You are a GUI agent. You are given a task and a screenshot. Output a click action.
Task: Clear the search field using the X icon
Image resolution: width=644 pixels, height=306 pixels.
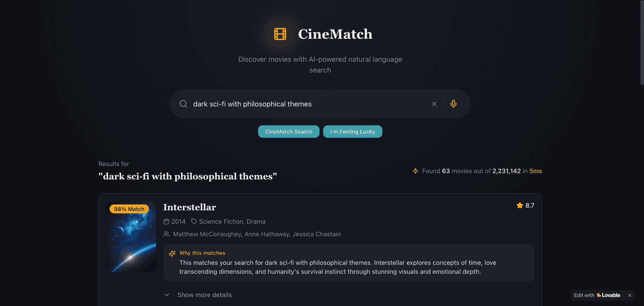pos(434,104)
